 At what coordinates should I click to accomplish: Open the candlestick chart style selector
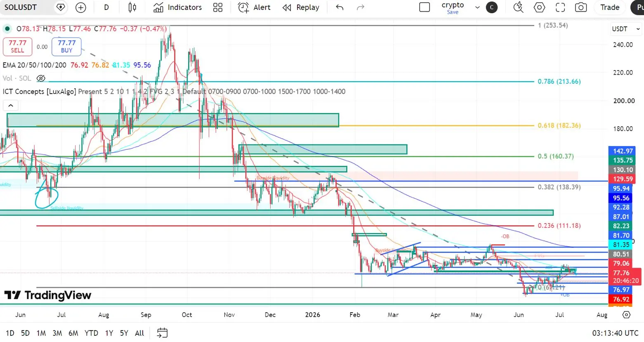[132, 7]
